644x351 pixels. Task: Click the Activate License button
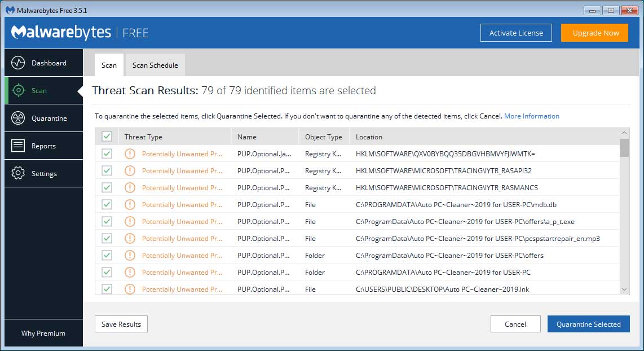pos(516,33)
